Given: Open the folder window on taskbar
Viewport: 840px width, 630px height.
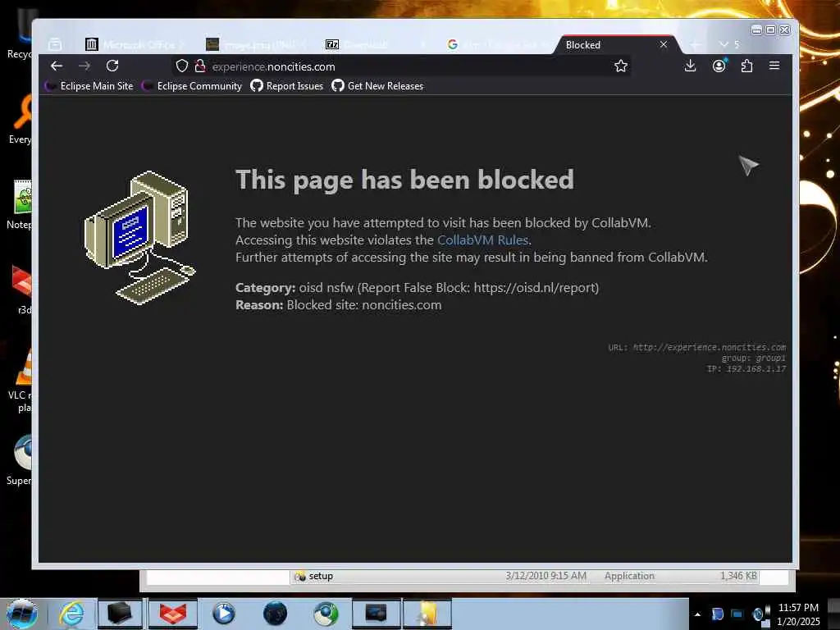Looking at the screenshot, I should (427, 614).
